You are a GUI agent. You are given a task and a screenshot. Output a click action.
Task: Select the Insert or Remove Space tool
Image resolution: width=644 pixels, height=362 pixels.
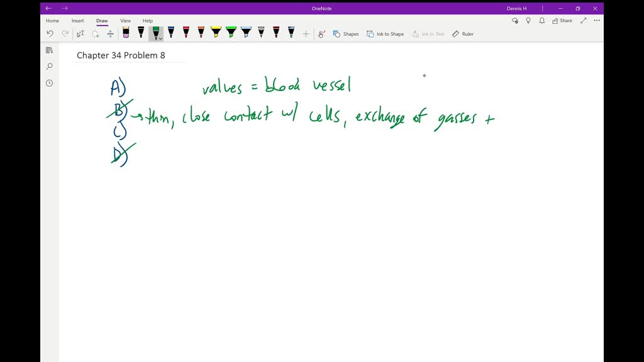point(110,34)
